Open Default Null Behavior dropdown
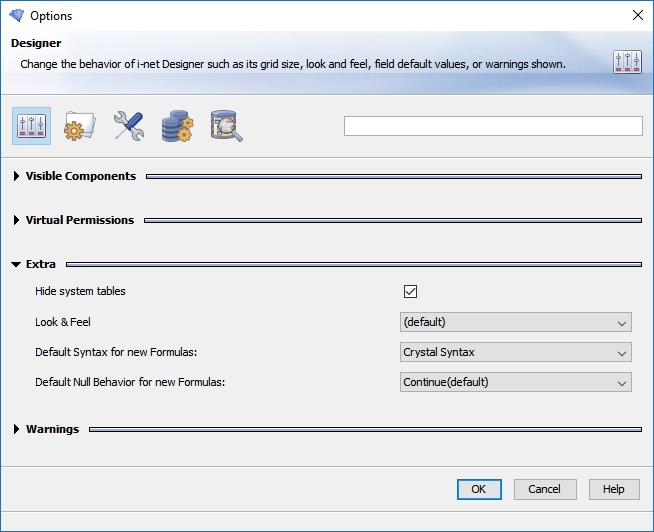 (515, 382)
